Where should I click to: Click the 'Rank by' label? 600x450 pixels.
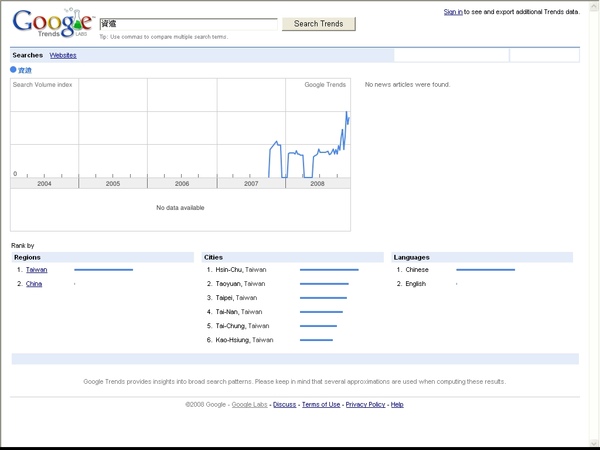pyautogui.click(x=23, y=246)
